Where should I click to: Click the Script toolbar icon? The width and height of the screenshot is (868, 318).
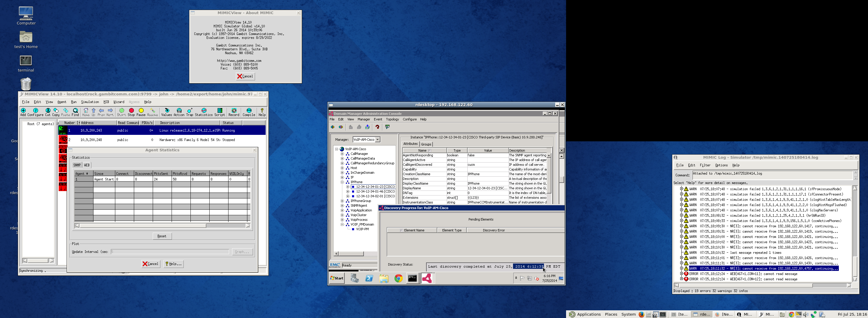(220, 112)
